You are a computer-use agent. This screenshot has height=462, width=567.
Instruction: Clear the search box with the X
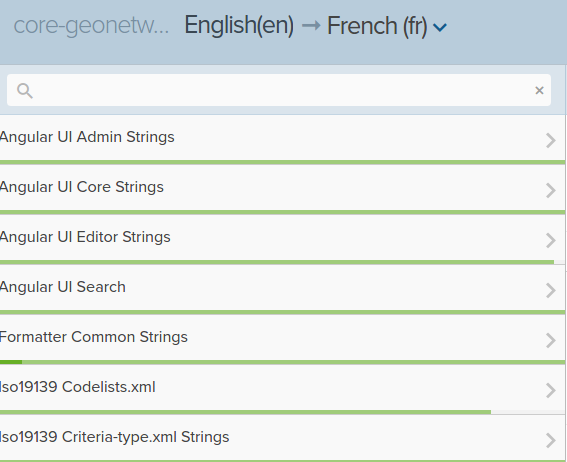point(539,90)
